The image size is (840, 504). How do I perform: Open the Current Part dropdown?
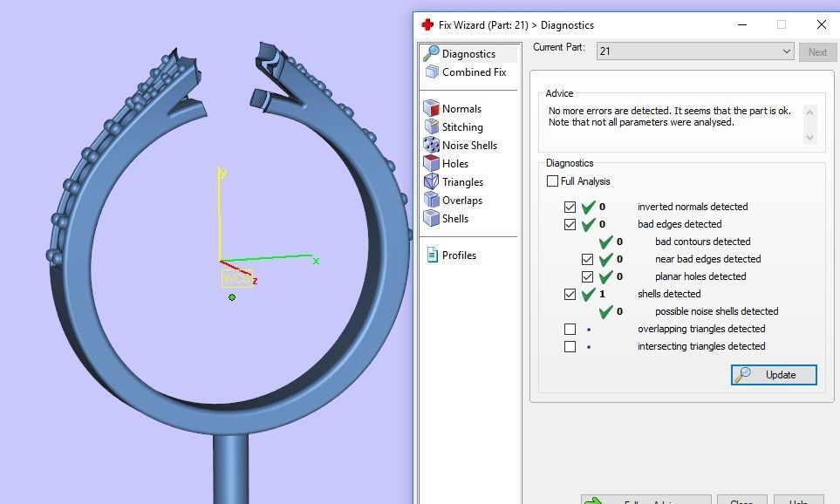click(x=695, y=51)
